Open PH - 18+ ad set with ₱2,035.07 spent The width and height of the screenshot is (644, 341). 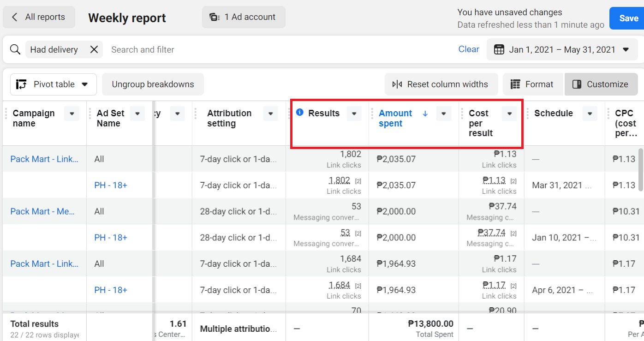(x=111, y=185)
